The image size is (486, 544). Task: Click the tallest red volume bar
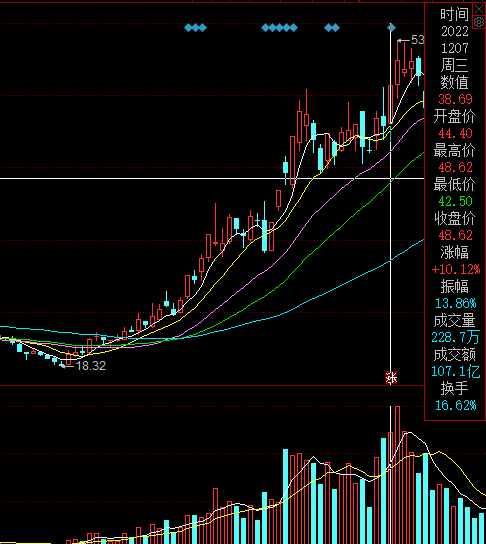[398, 475]
